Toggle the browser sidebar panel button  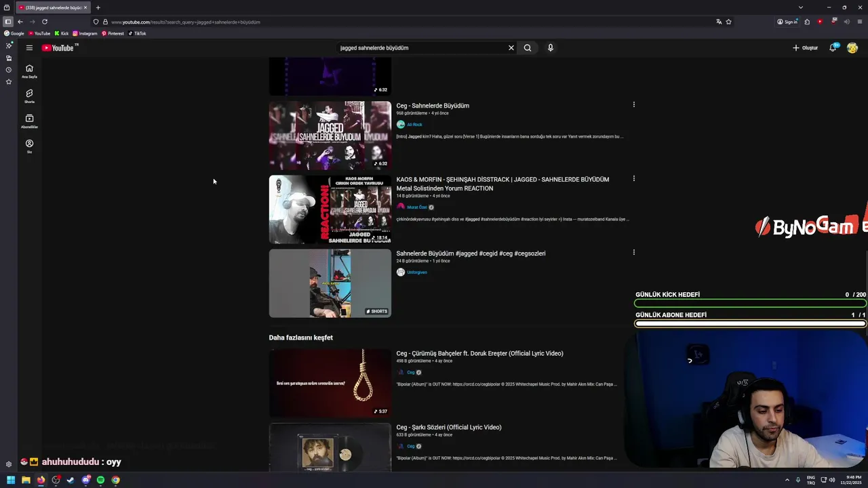coord(8,22)
